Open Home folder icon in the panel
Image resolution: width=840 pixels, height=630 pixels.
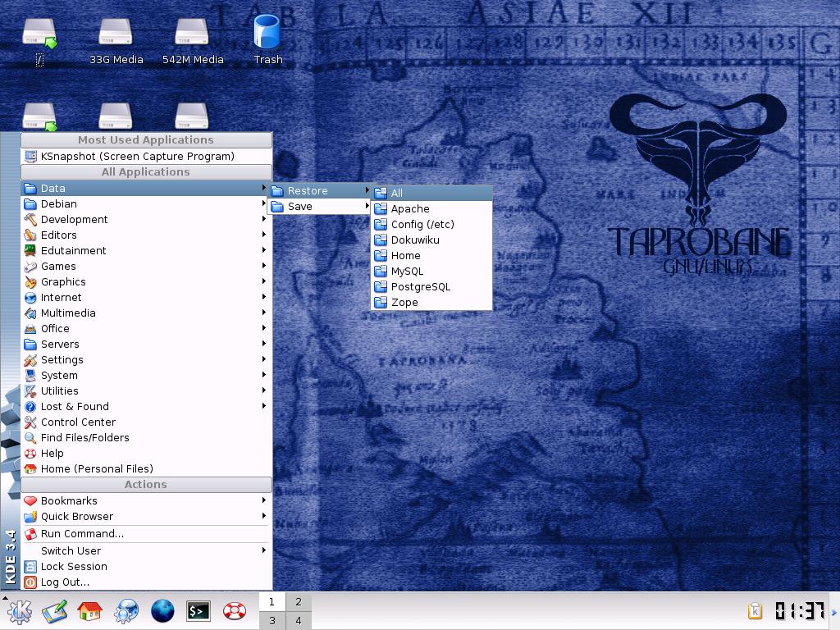pyautogui.click(x=90, y=610)
